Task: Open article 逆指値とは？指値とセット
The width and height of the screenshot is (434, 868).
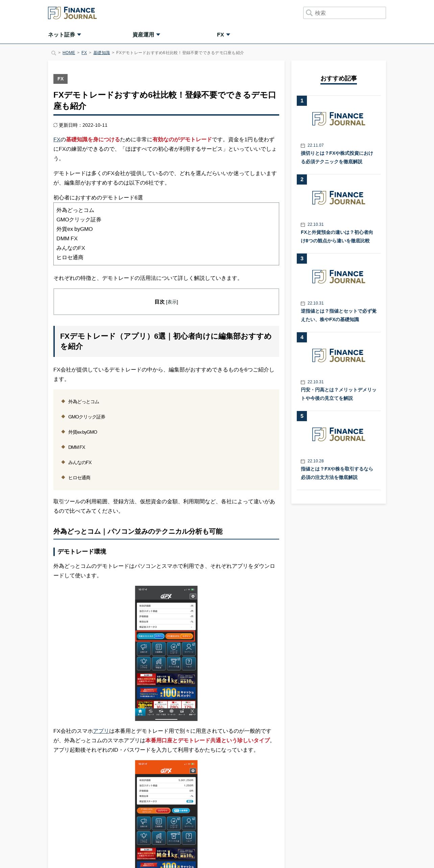Action: (x=339, y=315)
